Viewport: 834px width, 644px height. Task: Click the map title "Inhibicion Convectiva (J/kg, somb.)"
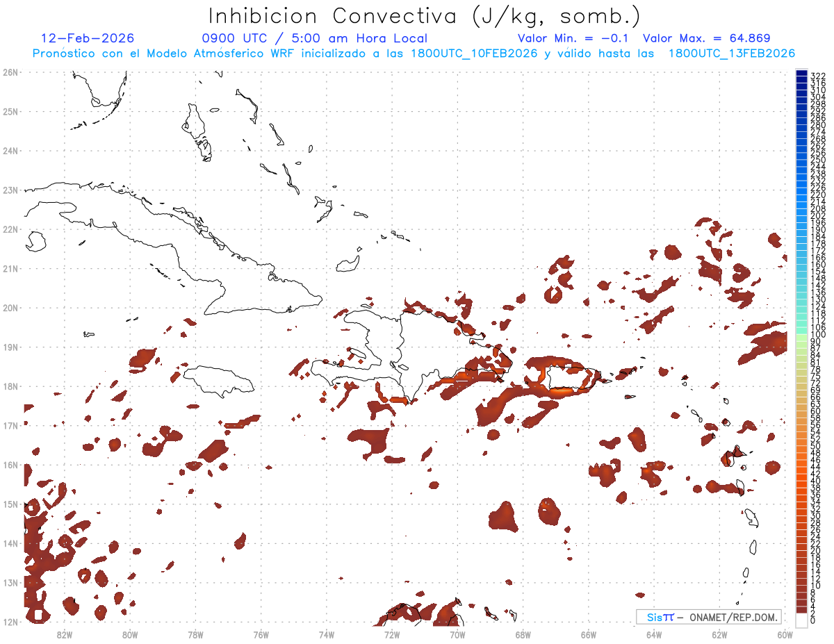(x=423, y=16)
